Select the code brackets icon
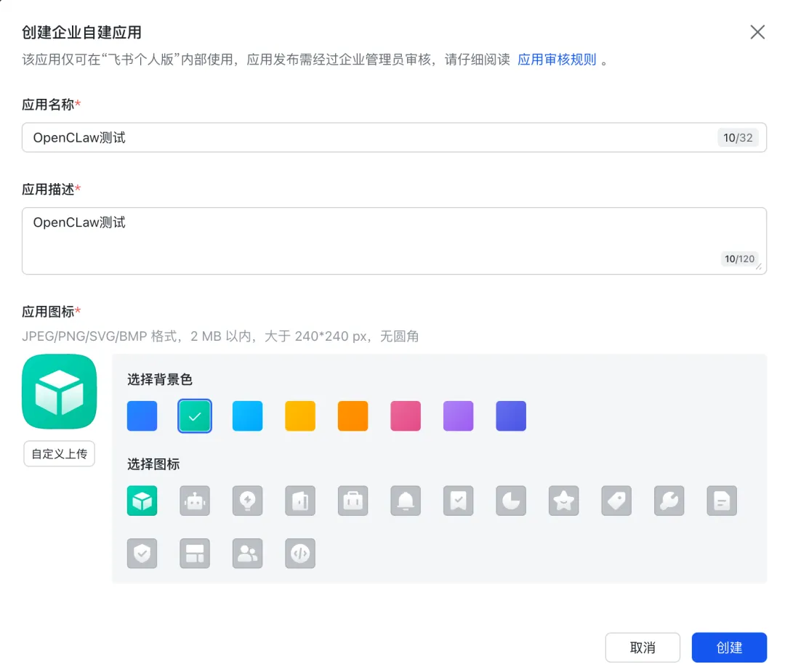 point(300,554)
